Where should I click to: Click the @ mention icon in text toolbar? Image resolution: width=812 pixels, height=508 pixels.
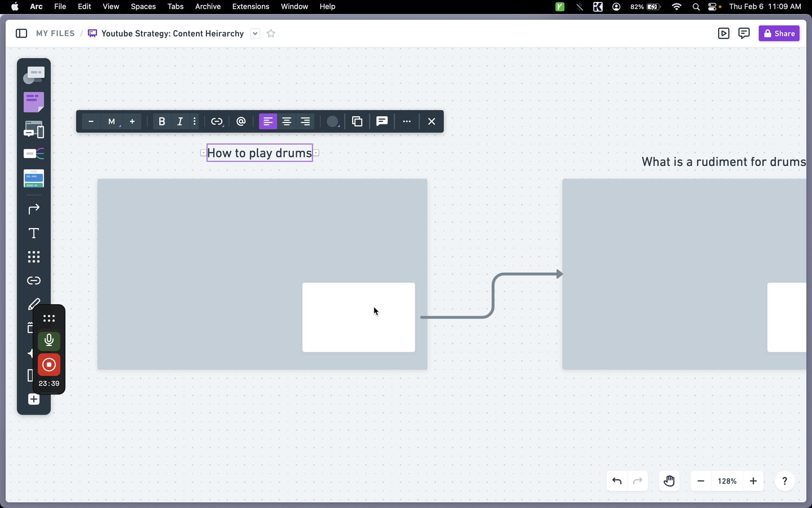click(241, 121)
